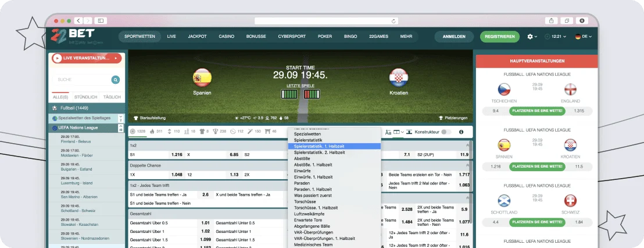Switch to the Alle(s) tab
This screenshot has height=248, width=644.
(61, 97)
